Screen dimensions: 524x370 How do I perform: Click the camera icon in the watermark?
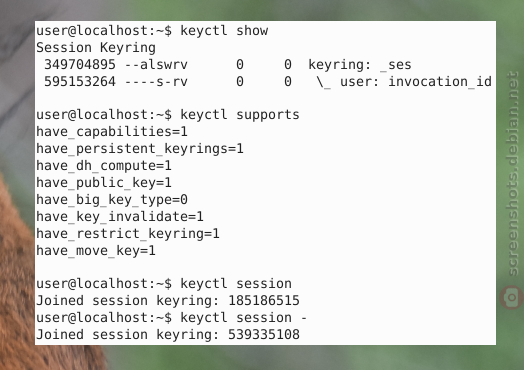tap(512, 297)
